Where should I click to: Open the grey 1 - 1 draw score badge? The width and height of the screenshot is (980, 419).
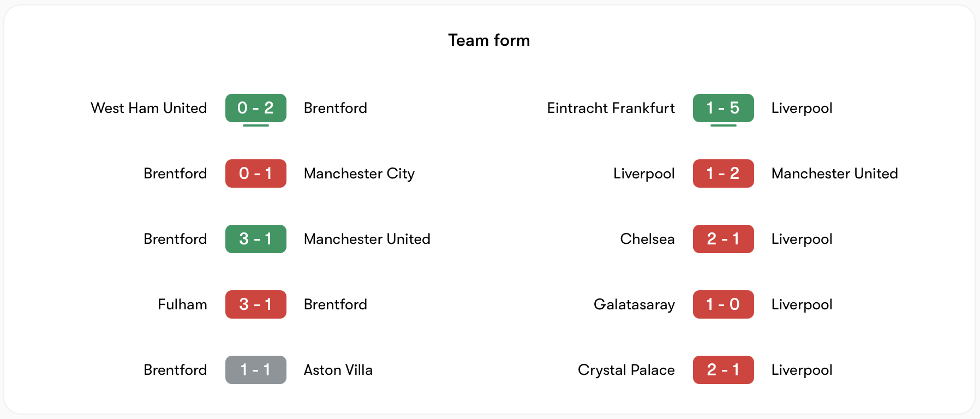click(255, 370)
